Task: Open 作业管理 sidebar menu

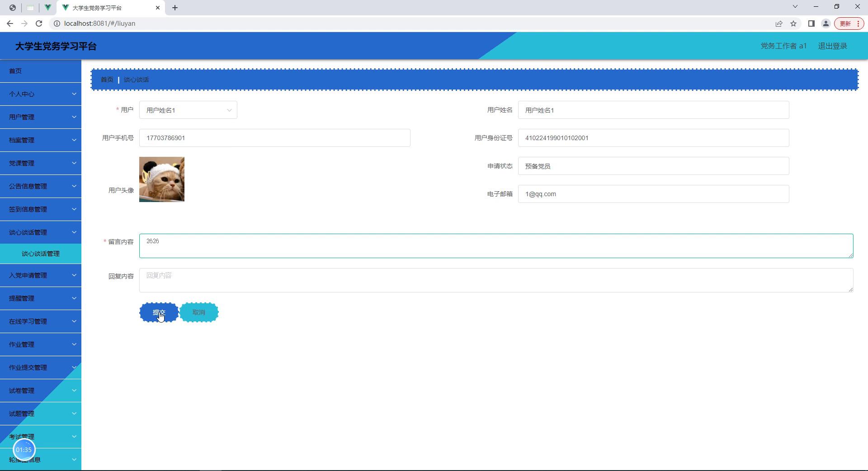Action: pos(41,344)
